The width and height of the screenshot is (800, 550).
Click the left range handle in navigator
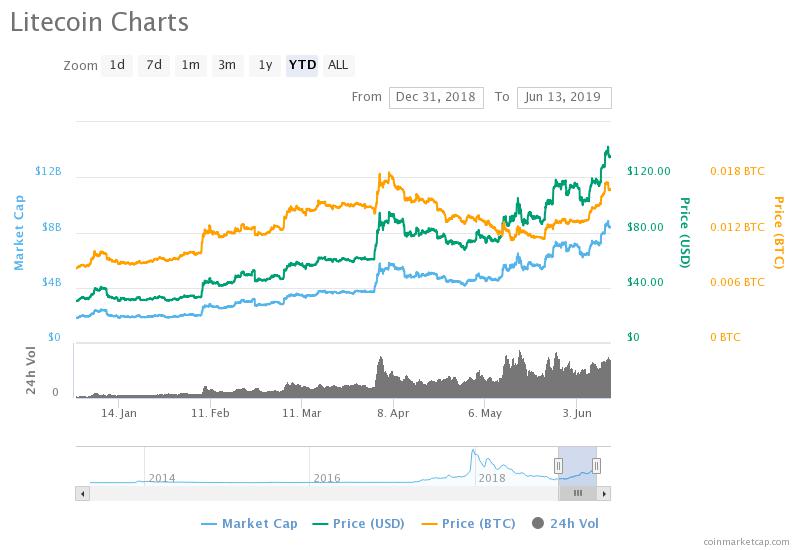pyautogui.click(x=558, y=465)
